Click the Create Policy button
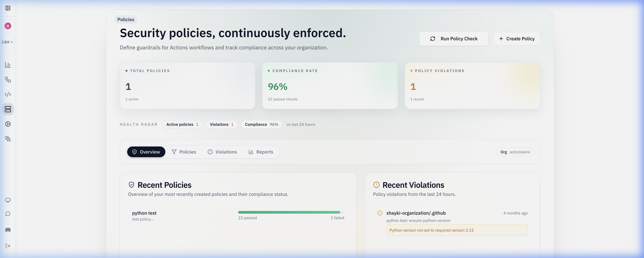This screenshot has width=644, height=258. pyautogui.click(x=516, y=39)
